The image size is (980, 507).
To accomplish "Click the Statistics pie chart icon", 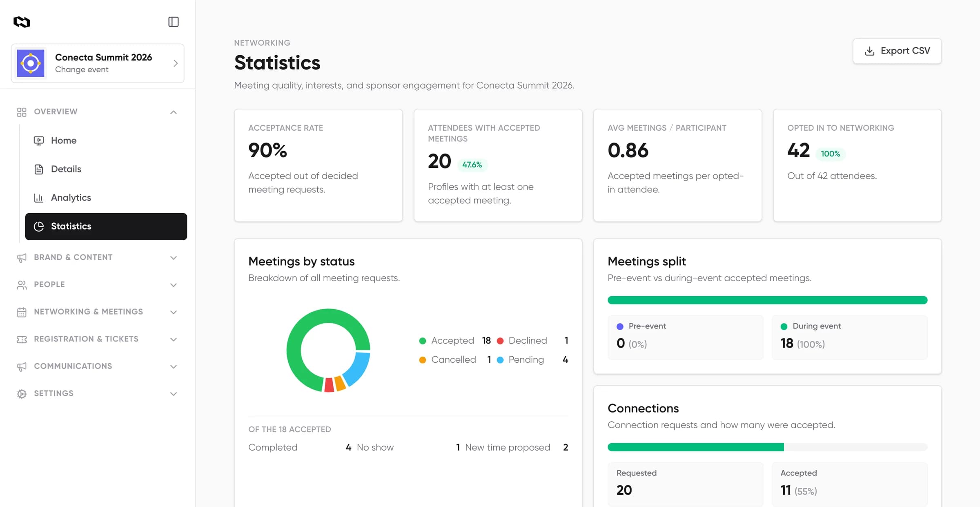I will 39,226.
